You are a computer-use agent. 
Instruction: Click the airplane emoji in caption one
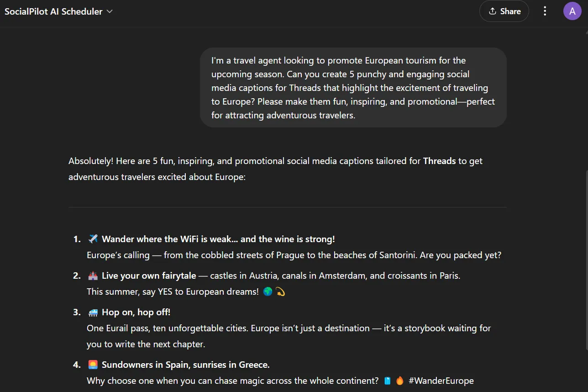point(93,238)
